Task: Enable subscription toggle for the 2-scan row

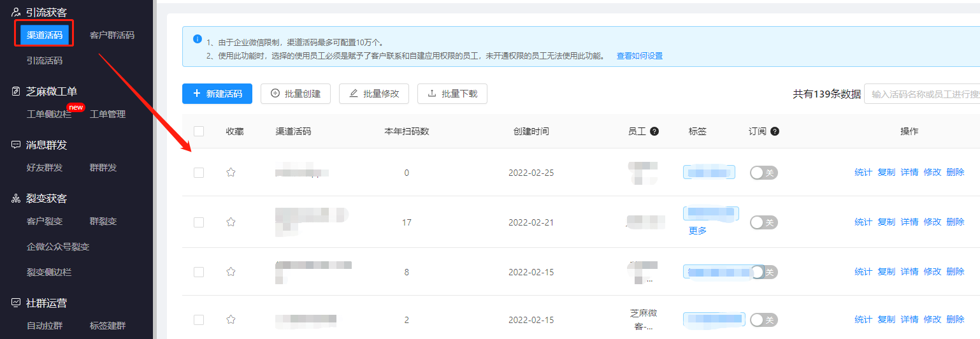Action: point(763,320)
